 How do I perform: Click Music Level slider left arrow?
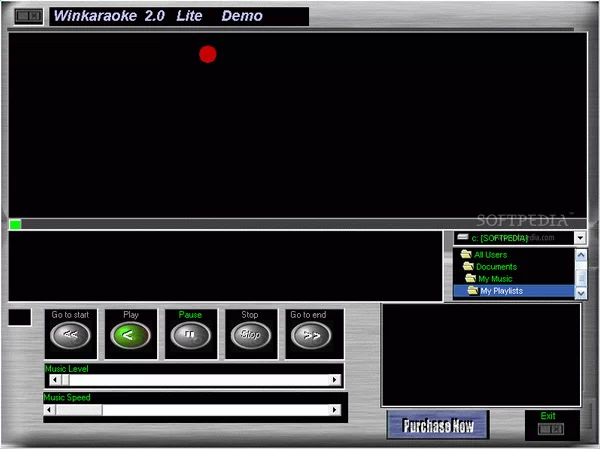(x=55, y=380)
